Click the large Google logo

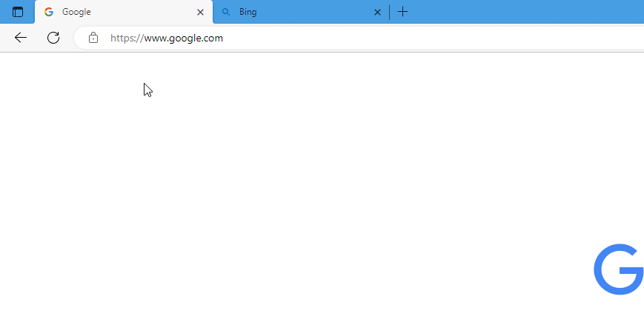(x=619, y=269)
